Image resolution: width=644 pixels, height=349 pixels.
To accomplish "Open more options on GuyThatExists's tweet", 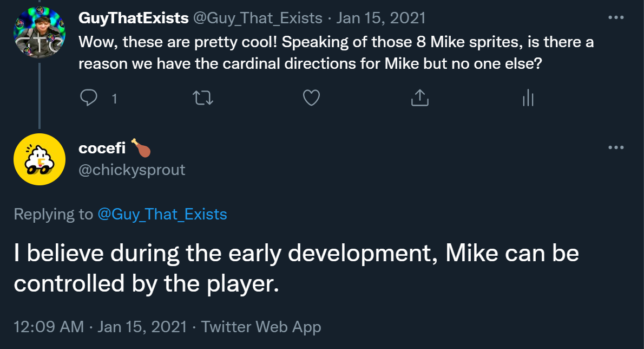I will tap(616, 17).
